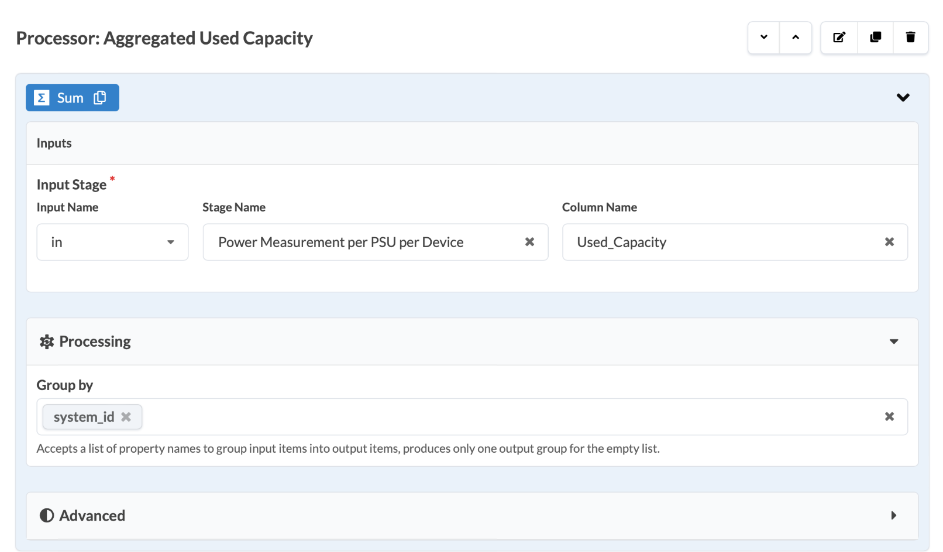Open the Input Name dropdown
The width and height of the screenshot is (943, 552).
pos(112,242)
